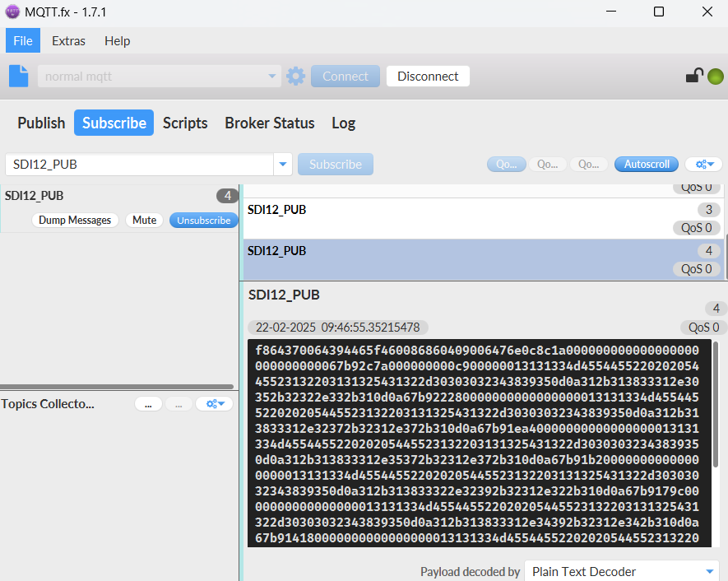Open connection settings gear icon
728x581 pixels.
click(296, 77)
